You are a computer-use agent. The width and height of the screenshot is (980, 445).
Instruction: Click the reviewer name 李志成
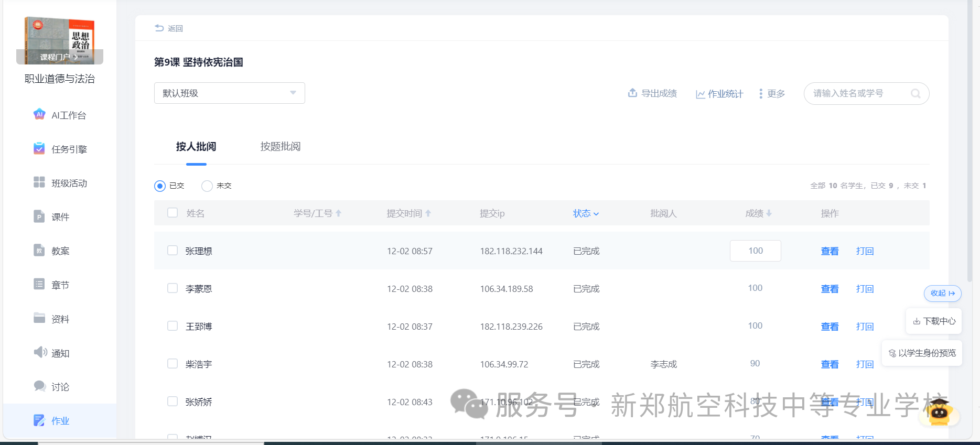click(664, 364)
